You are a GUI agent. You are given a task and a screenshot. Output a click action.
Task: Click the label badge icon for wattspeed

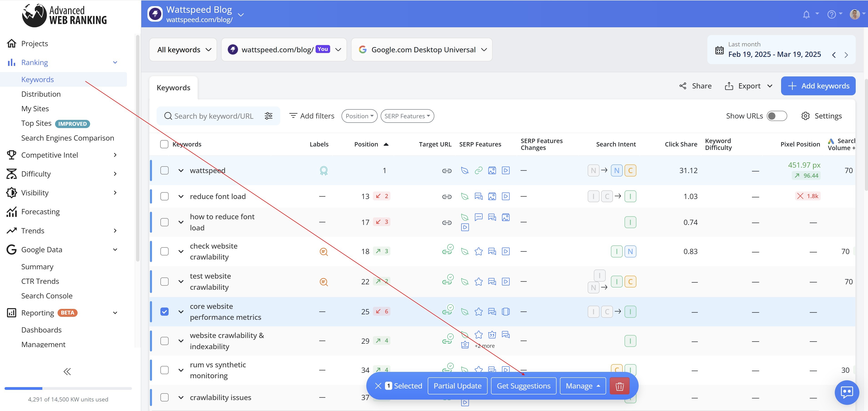click(324, 171)
